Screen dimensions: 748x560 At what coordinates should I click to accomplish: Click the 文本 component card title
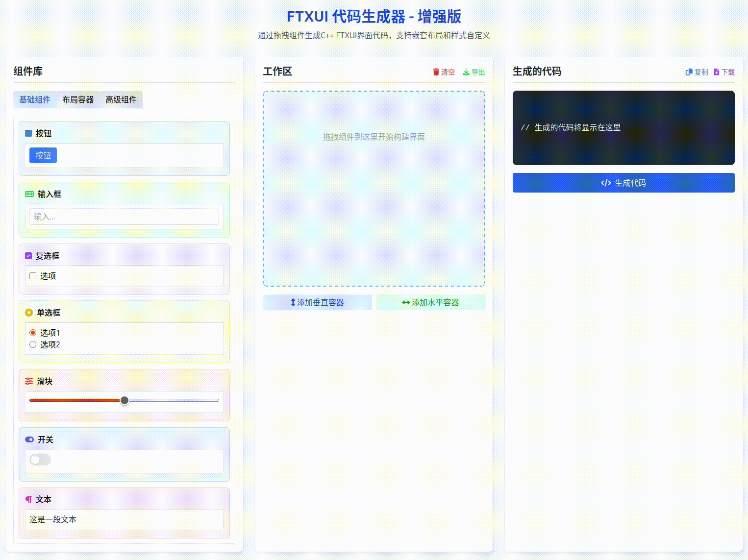click(44, 500)
